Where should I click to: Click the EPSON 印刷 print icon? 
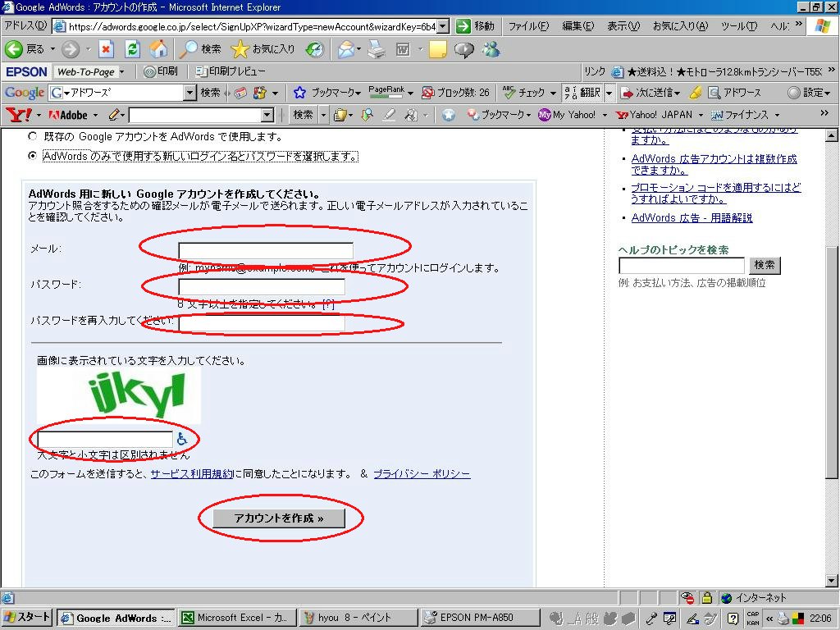tap(160, 71)
